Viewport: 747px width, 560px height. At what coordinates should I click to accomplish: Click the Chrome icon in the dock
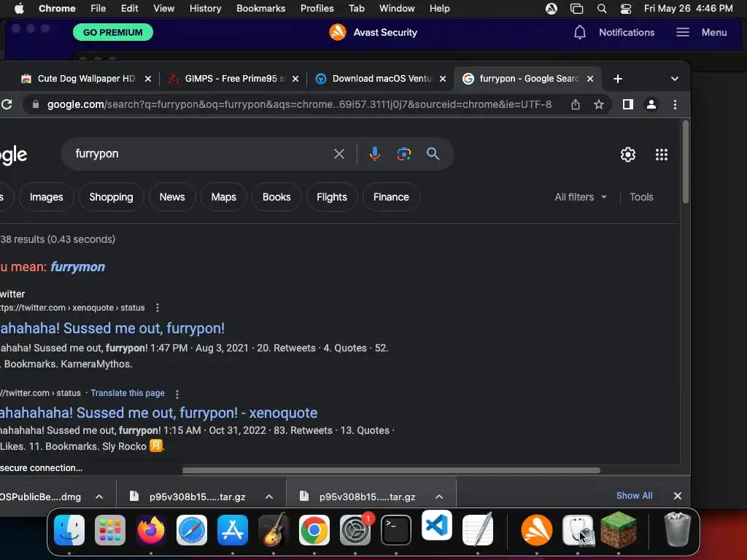click(x=314, y=529)
